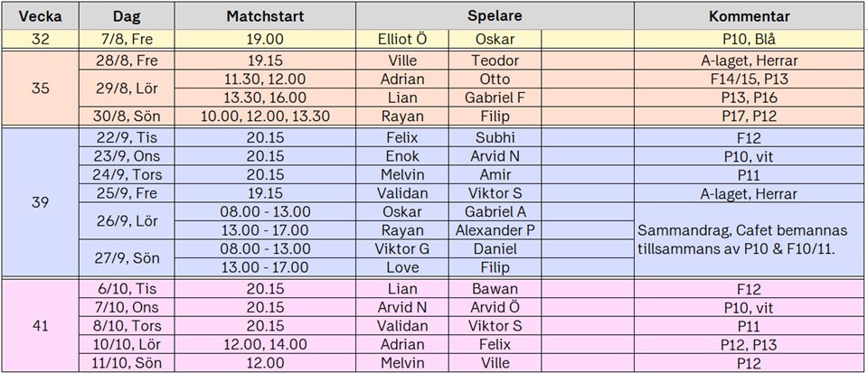Click the Spelare header cell
This screenshot has height=373, width=868.
tap(495, 16)
